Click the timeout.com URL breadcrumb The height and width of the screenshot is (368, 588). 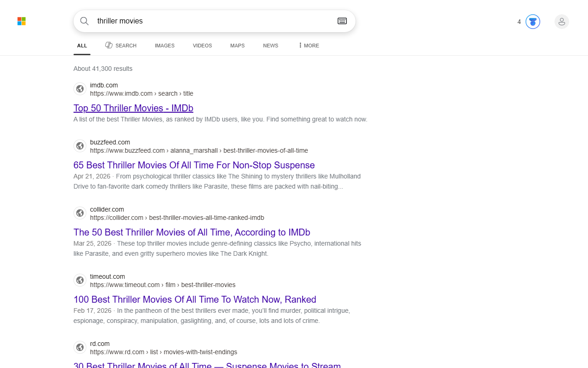coord(163,285)
